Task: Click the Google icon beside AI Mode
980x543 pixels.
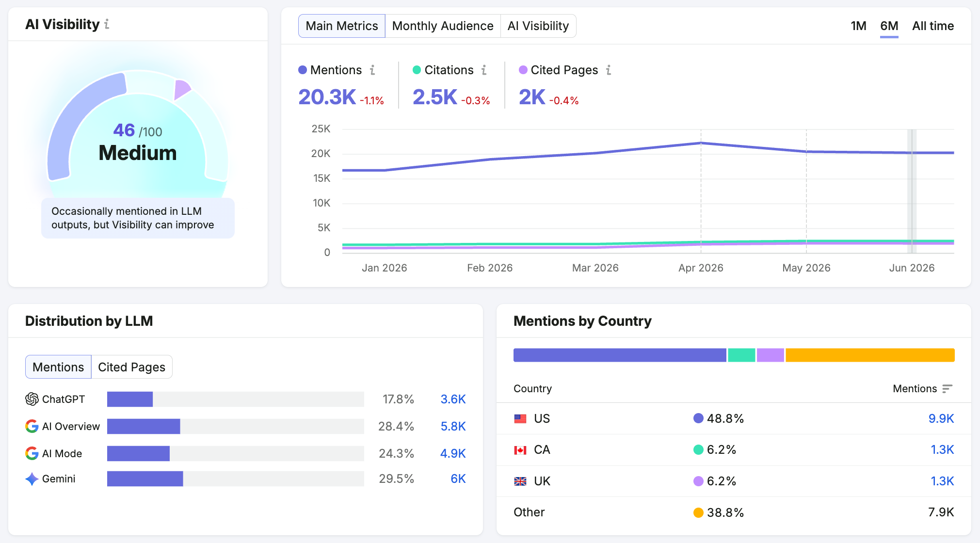Action: tap(32, 453)
